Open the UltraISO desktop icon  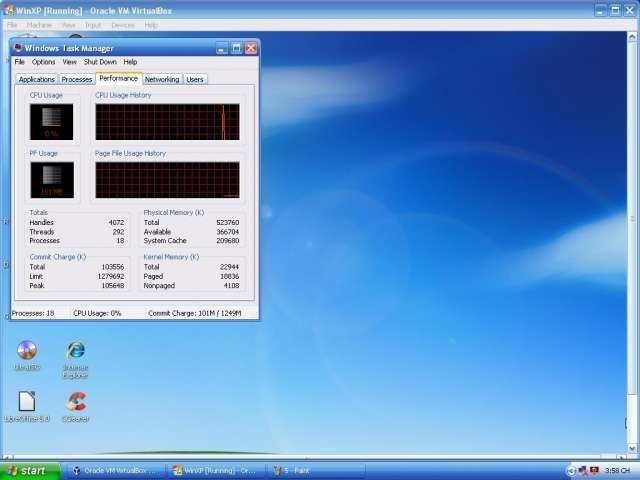coord(27,351)
